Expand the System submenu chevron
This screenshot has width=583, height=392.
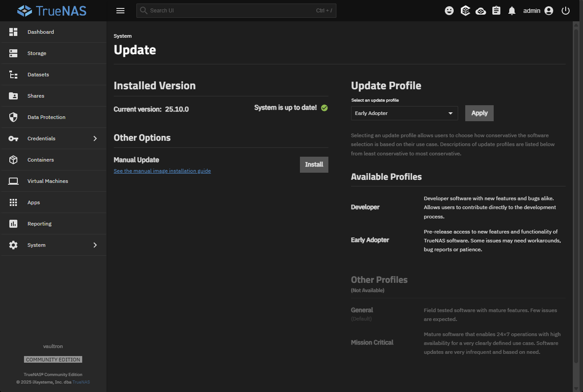(95, 245)
